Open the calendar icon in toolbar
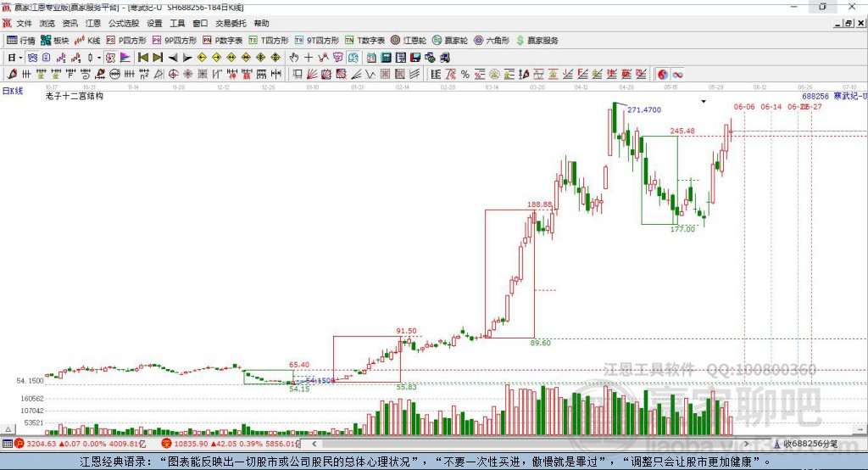This screenshot has height=470, width=868. pyautogui.click(x=371, y=58)
